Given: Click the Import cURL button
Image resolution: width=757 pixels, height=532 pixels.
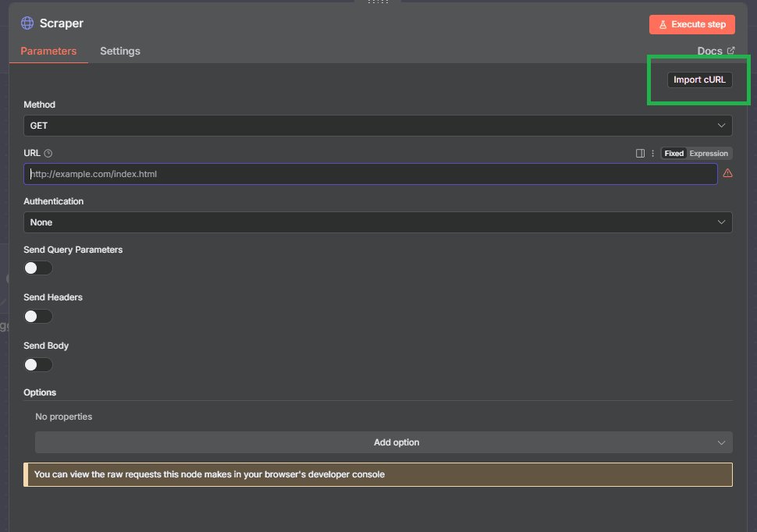Looking at the screenshot, I should point(699,80).
